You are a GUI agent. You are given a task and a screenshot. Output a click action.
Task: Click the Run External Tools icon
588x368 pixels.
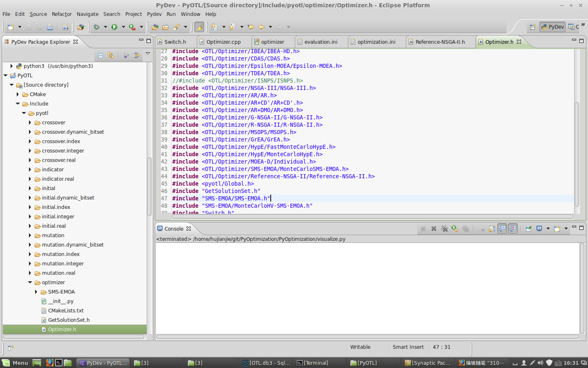point(132,27)
